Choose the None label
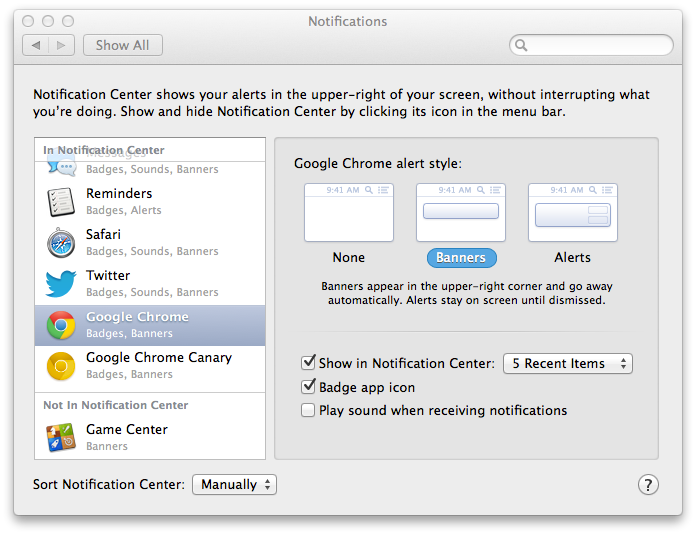Screen dimensions: 696x535 (349, 258)
